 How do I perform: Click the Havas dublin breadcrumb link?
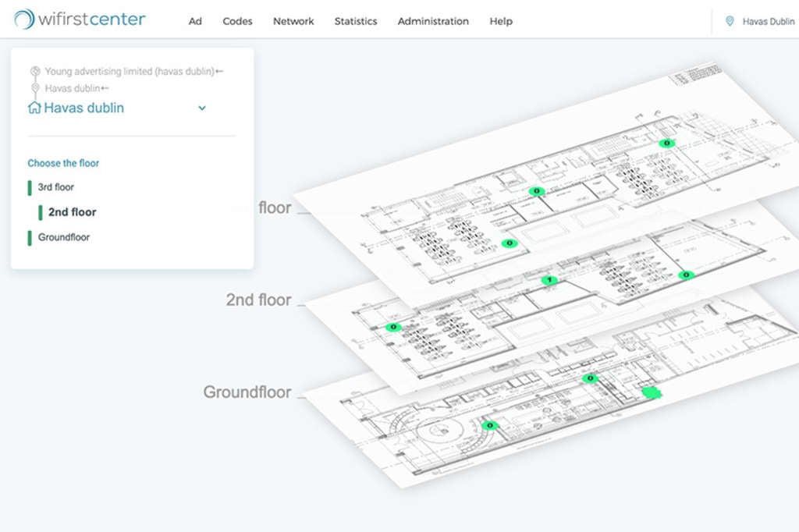tap(73, 89)
